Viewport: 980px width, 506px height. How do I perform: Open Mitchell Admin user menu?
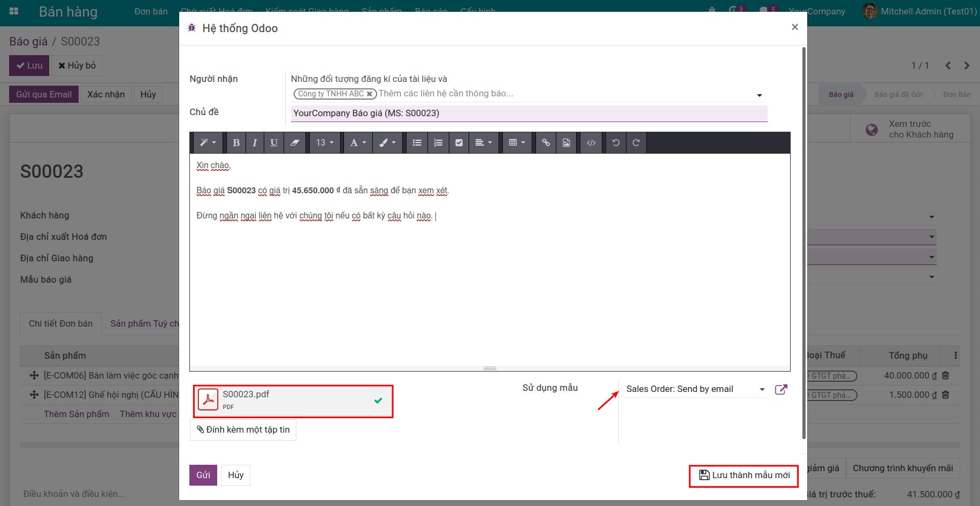click(920, 11)
